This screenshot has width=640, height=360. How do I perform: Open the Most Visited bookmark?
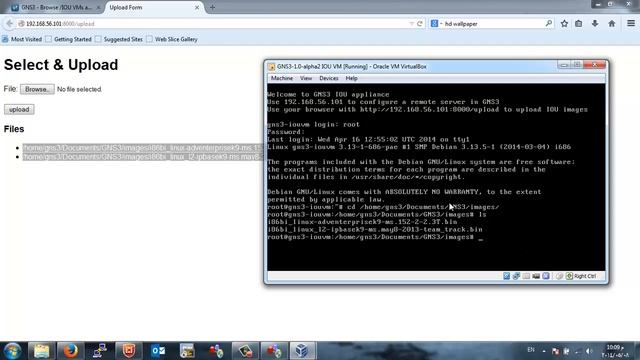pyautogui.click(x=22, y=39)
